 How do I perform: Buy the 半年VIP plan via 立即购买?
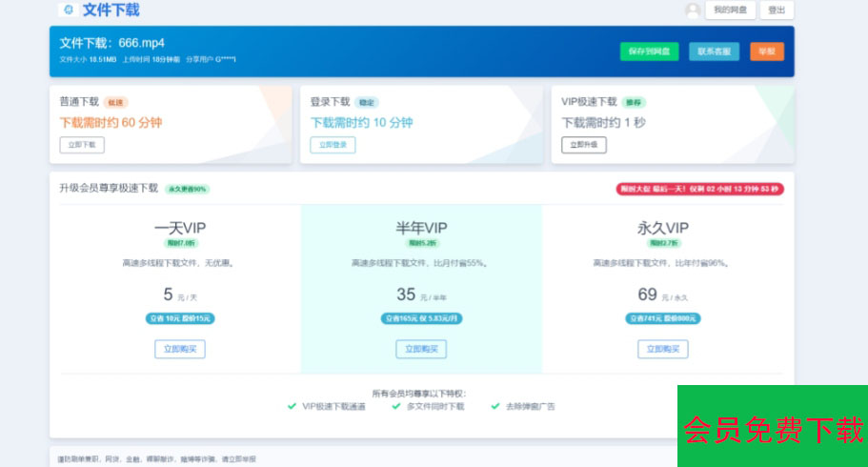click(421, 349)
